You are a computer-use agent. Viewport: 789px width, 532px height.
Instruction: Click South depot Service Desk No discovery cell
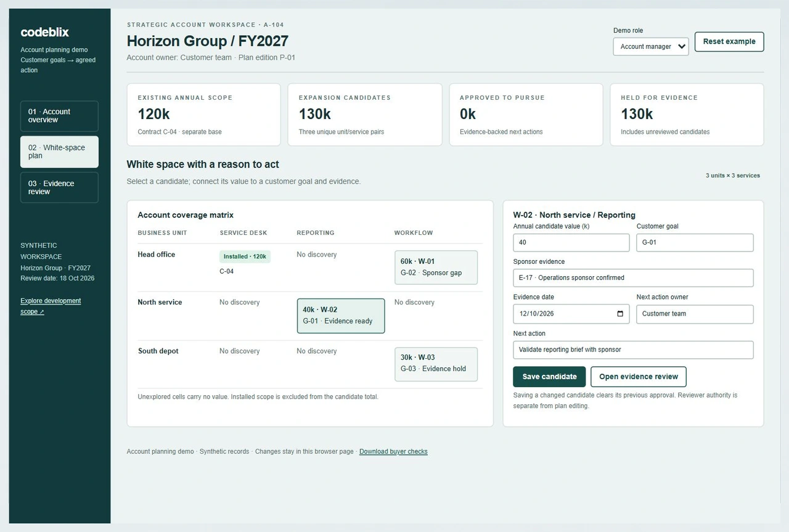coord(239,351)
